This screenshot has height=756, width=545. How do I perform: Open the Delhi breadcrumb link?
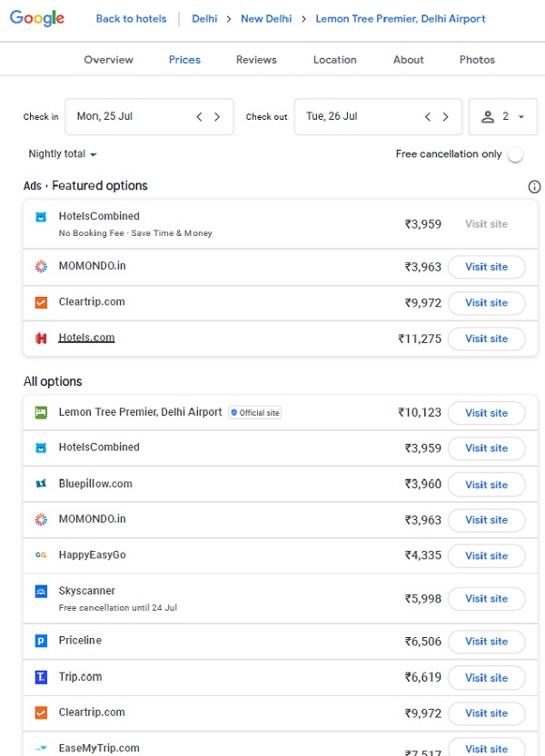(x=204, y=19)
